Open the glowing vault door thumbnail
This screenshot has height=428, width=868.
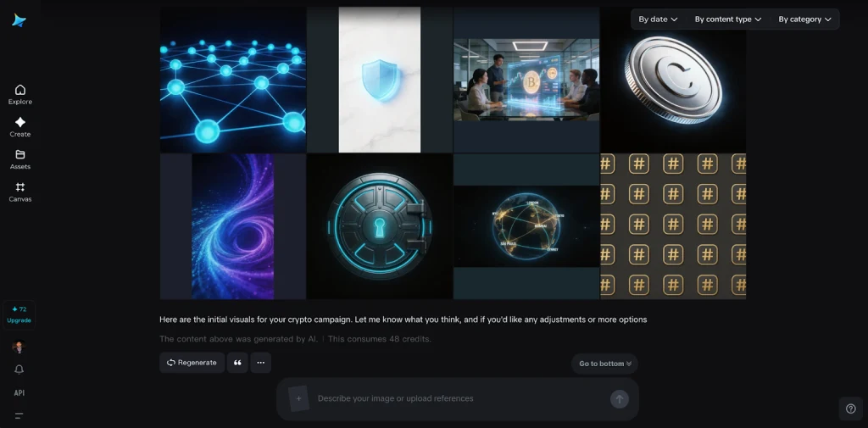click(380, 226)
